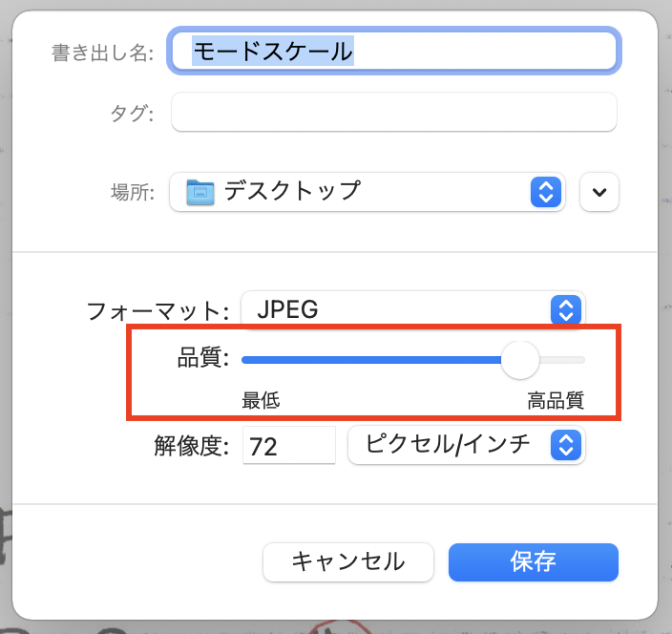
Task: Click the 品質 slider's round knob
Action: click(520, 360)
